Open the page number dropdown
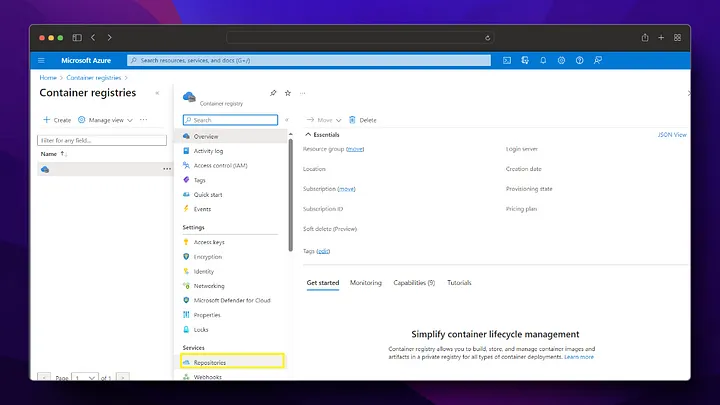720x405 pixels. tap(85, 378)
